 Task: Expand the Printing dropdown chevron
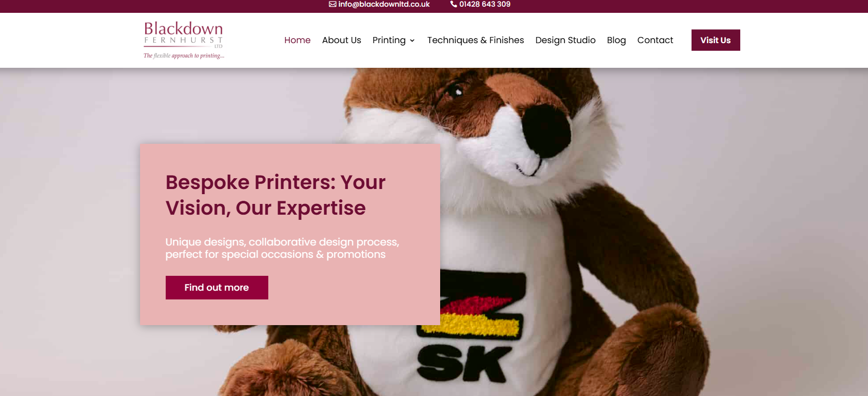tap(412, 41)
